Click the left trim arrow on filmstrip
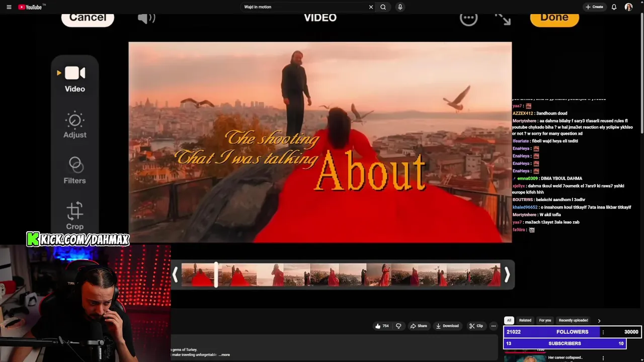Screen dimensions: 644x362 175,275
